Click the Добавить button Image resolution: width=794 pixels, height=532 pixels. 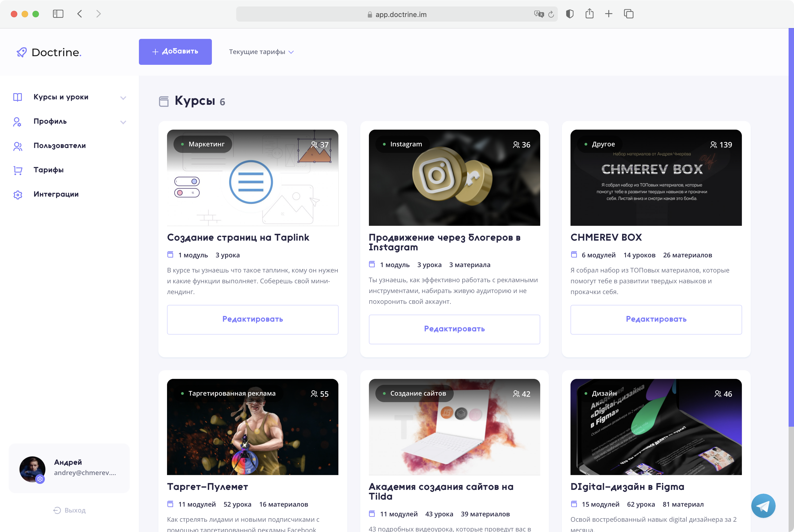(x=175, y=52)
